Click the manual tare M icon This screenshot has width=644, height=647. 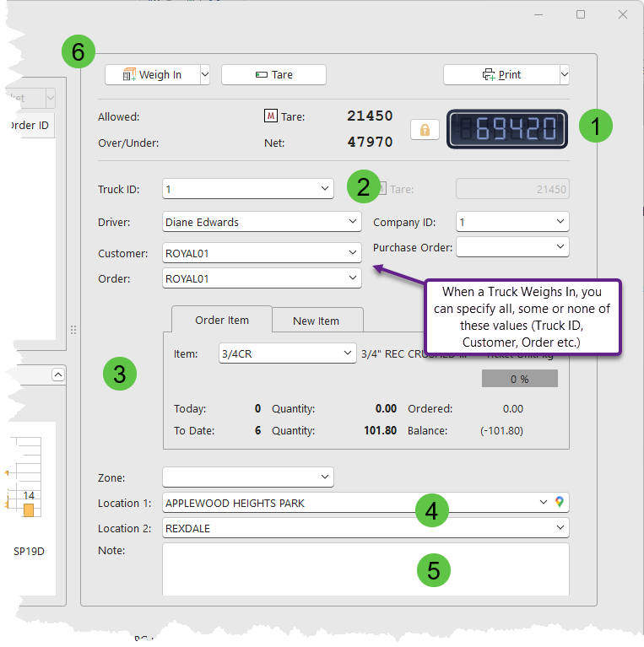271,116
